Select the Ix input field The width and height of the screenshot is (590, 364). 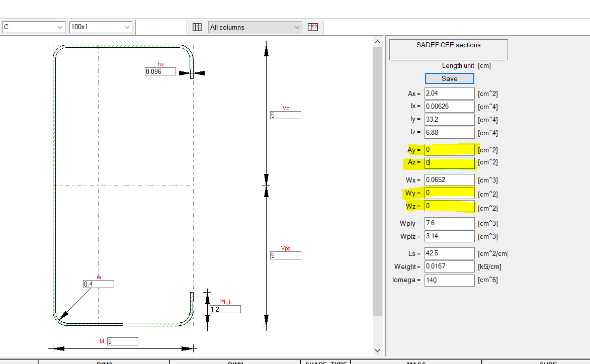449,107
